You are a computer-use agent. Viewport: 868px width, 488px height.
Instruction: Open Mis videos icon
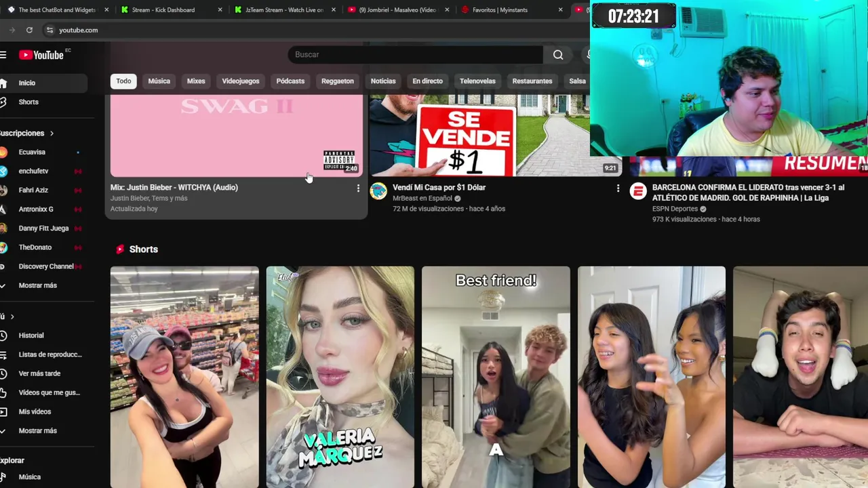pyautogui.click(x=3, y=411)
